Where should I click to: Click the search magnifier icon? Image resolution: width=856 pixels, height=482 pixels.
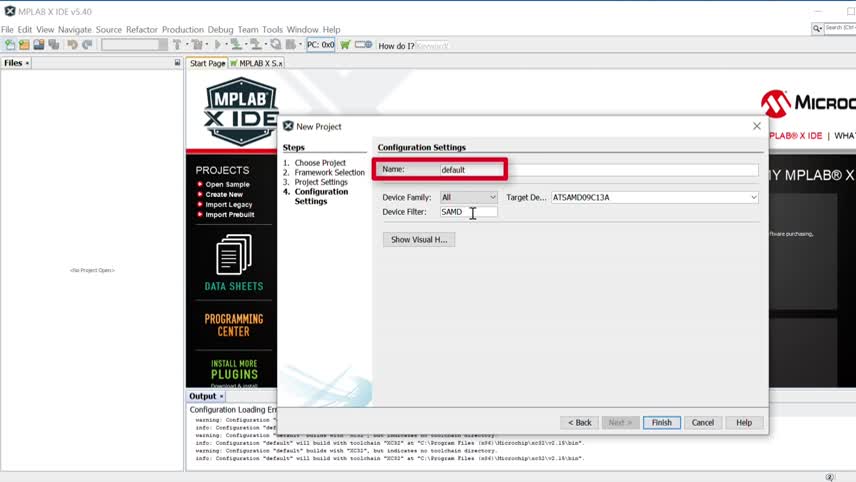click(x=817, y=28)
